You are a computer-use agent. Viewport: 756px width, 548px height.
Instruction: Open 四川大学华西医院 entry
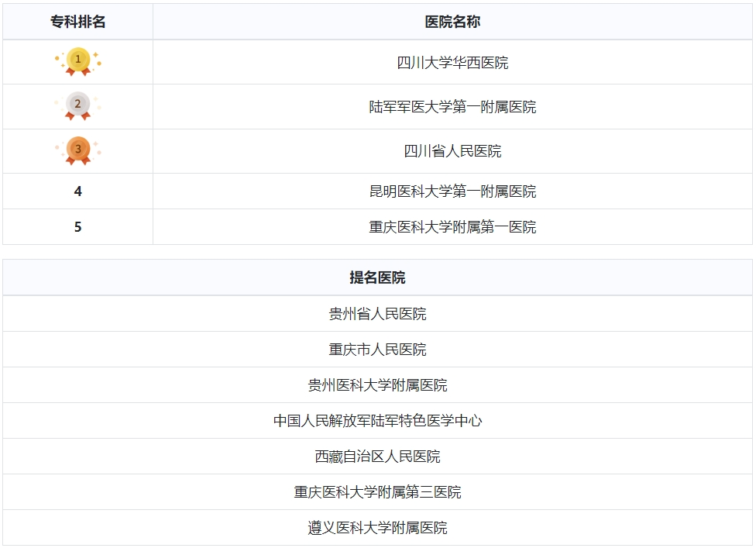452,63
